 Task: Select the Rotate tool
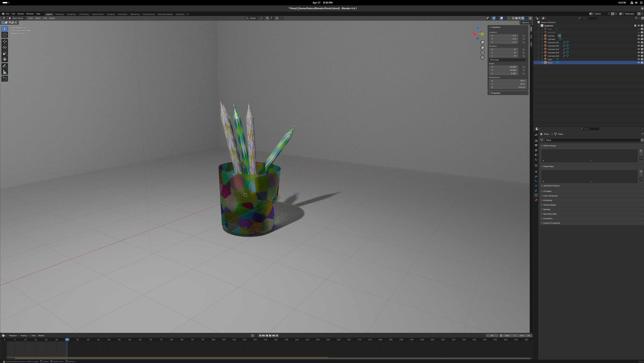5,48
